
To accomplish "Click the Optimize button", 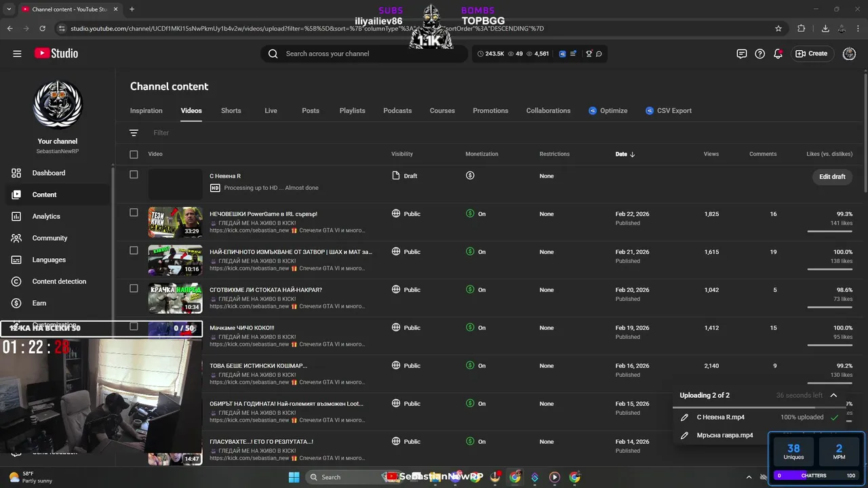I will point(608,110).
